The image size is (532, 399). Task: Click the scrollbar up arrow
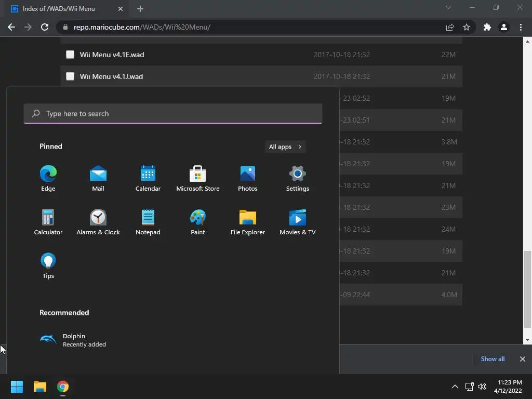click(x=527, y=42)
